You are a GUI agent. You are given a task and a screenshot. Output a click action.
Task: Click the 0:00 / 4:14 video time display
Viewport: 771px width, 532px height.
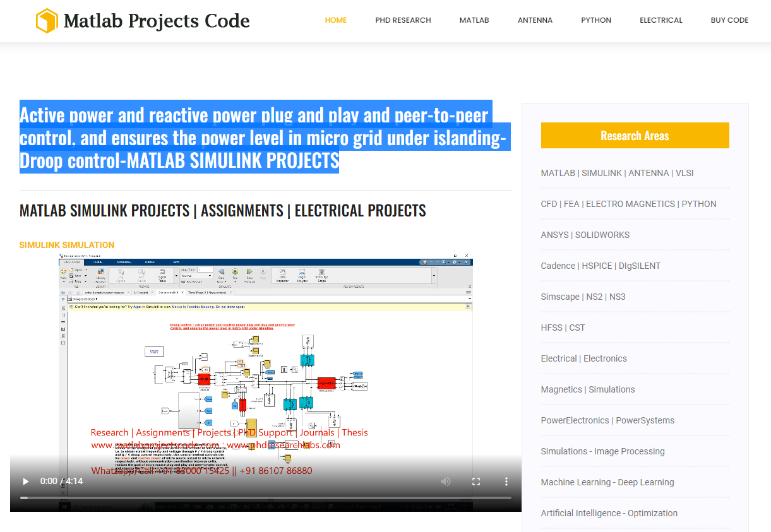[61, 481]
